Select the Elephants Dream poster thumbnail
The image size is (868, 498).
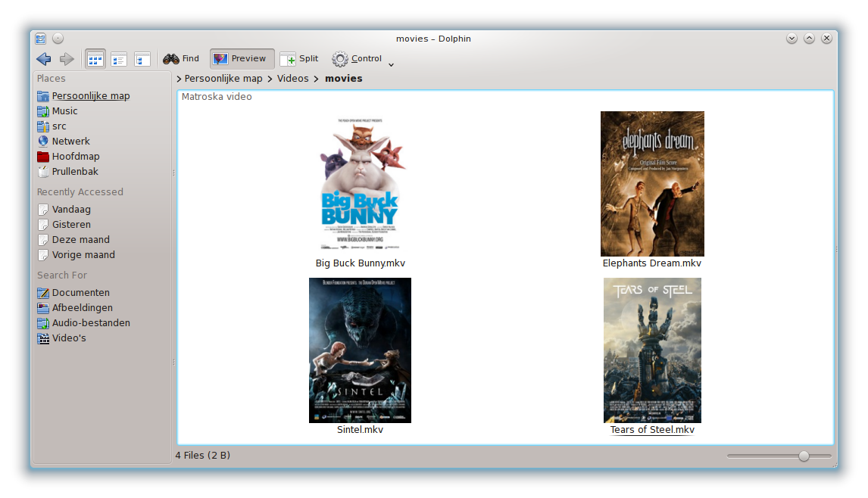tap(652, 184)
